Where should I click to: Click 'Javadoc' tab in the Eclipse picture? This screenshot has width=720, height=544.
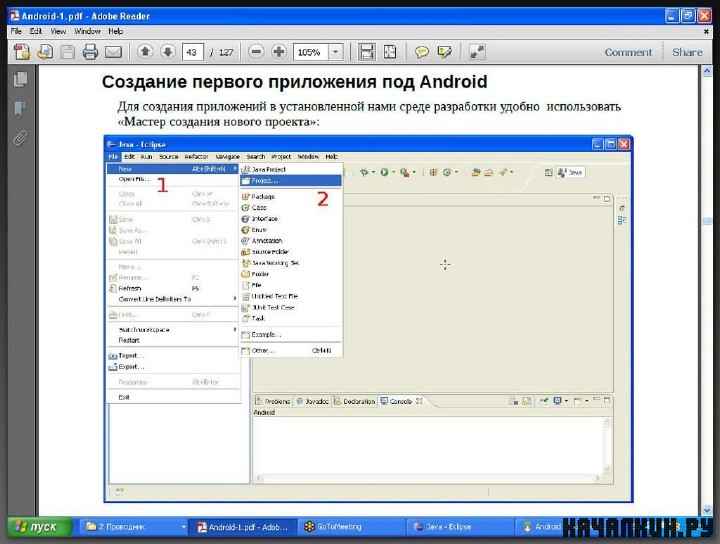(x=313, y=401)
